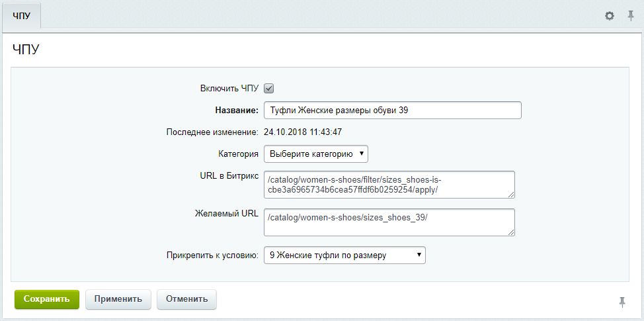Open the settings gear icon
Image resolution: width=644 pixels, height=321 pixels.
610,16
